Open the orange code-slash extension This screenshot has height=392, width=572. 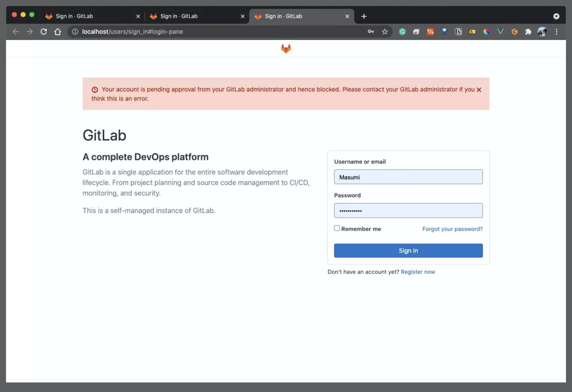[x=430, y=32]
